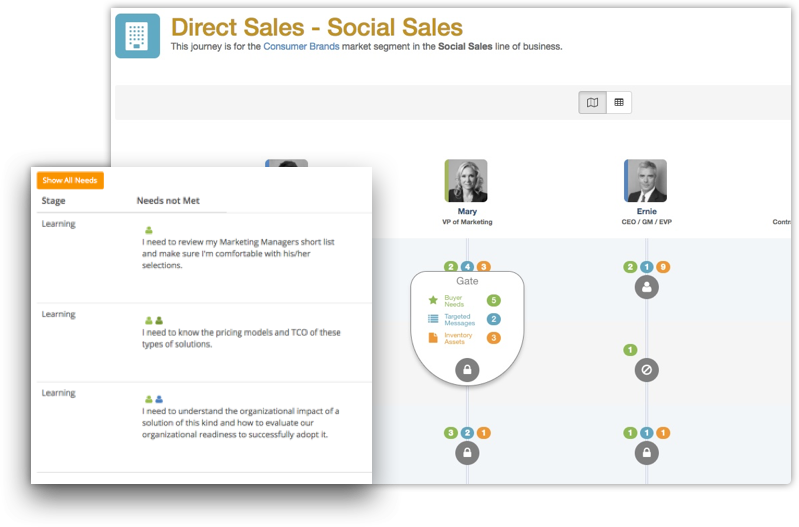The image size is (799, 527).
Task: Click the lock icon inside the Gate
Action: [x=467, y=370]
